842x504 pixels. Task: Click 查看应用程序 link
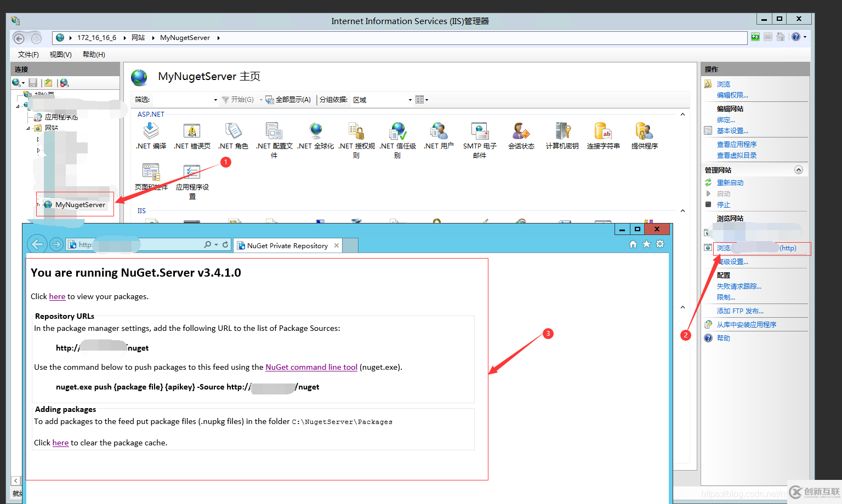(x=737, y=145)
